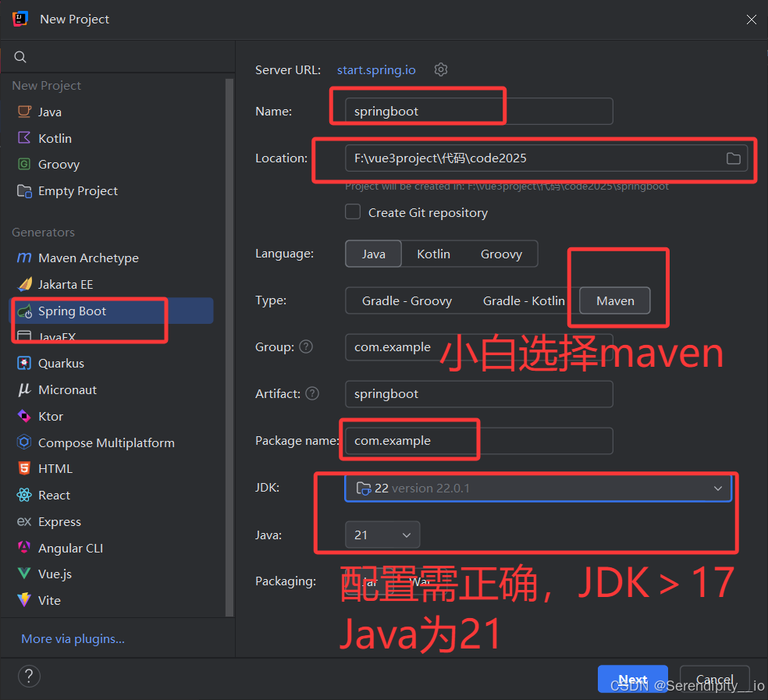Browse for location with folder icon

[x=733, y=158]
